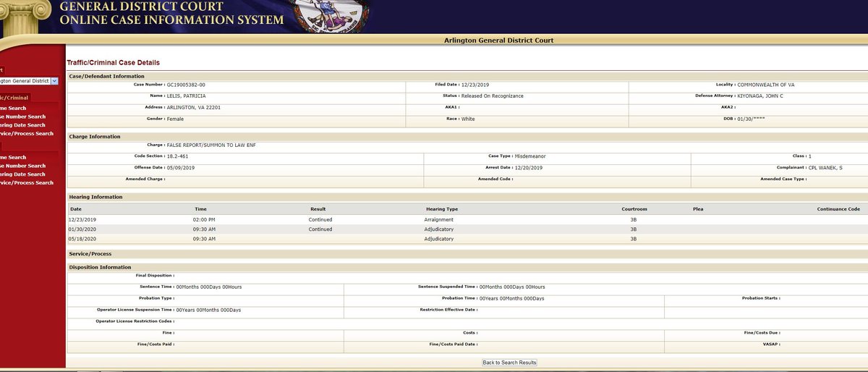Click status Released On Recognizance
868x372 pixels.
point(493,96)
